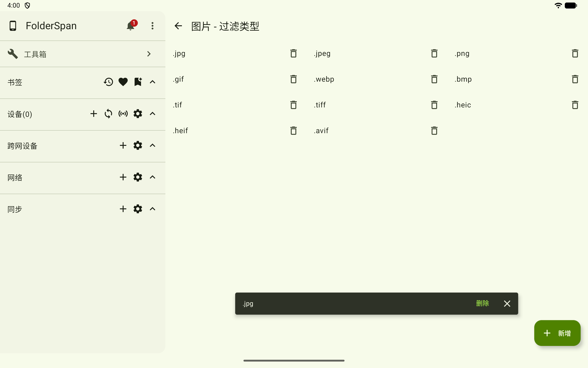Image resolution: width=588 pixels, height=368 pixels.
Task: Go back from 图片 - 过滤类型
Action: [x=178, y=26]
